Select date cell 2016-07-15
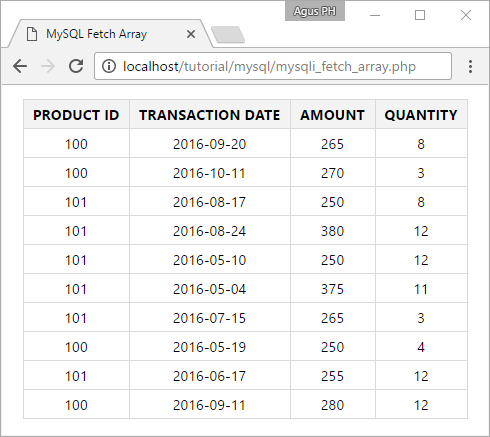This screenshot has width=490, height=437. 210,318
